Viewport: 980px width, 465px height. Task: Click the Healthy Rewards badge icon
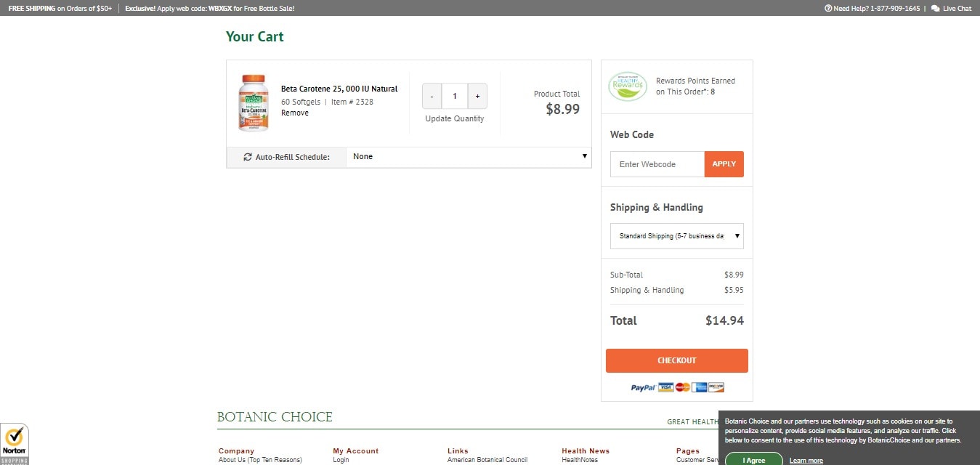[x=628, y=86]
